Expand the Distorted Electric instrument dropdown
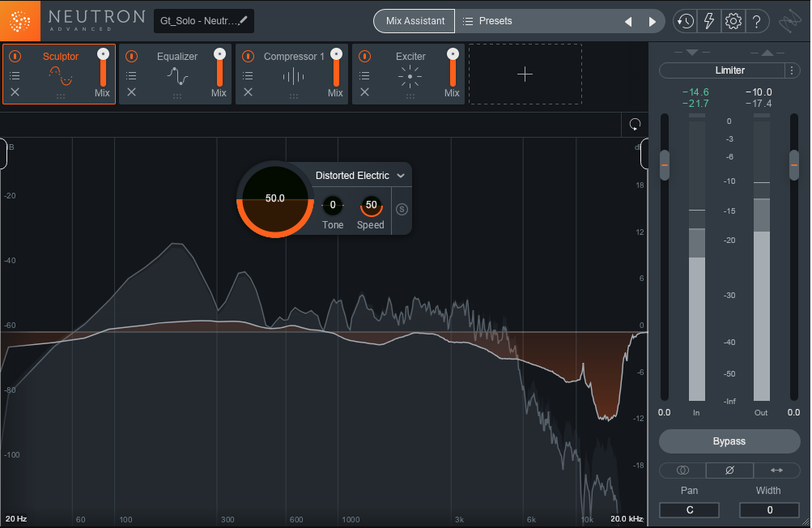The height and width of the screenshot is (528, 812). click(x=401, y=176)
